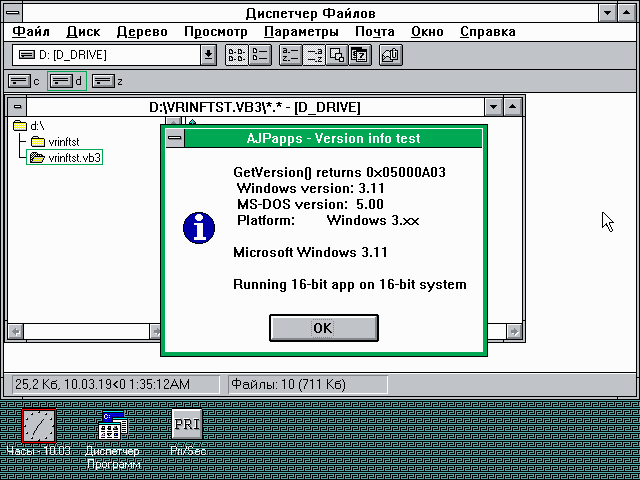This screenshot has width=640, height=480.
Task: Open the Диспетчер Программ desktop icon
Action: click(113, 426)
